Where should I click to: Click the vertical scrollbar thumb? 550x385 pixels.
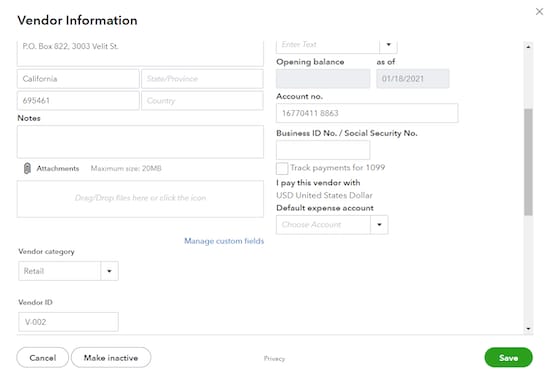click(x=528, y=162)
